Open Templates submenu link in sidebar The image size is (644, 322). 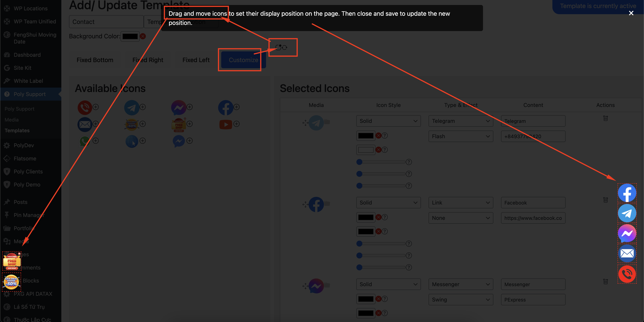(17, 131)
